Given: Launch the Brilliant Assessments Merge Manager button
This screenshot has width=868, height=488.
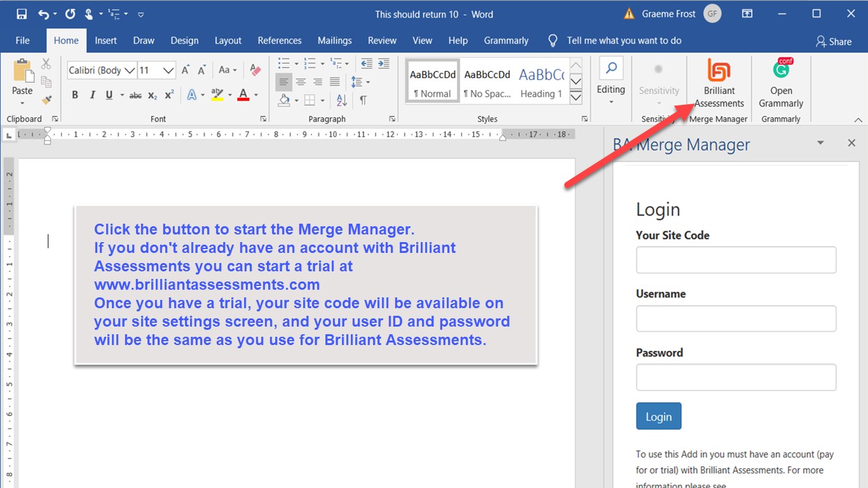Looking at the screenshot, I should point(719,84).
